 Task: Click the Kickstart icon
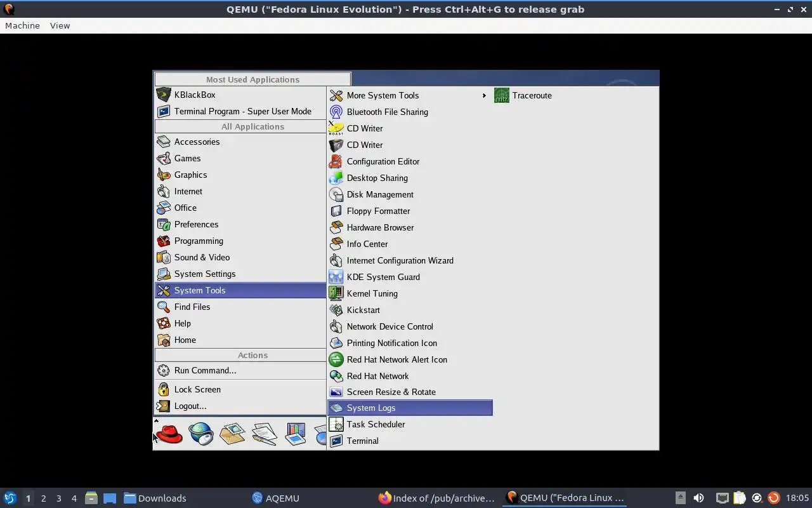(x=336, y=310)
